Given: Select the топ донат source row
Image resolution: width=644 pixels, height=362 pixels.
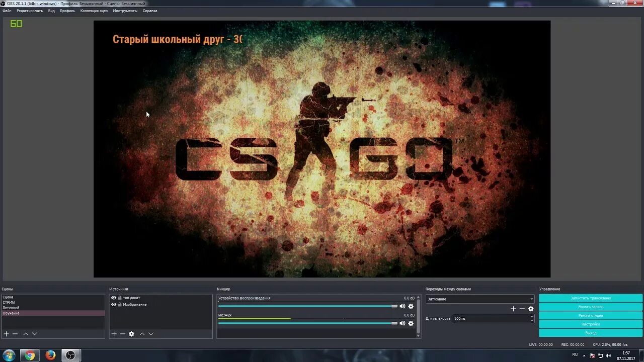Looking at the screenshot, I should 160,298.
